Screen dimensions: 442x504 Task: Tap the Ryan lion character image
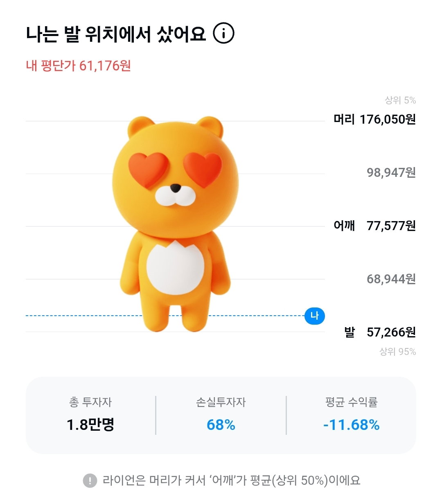pyautogui.click(x=175, y=224)
